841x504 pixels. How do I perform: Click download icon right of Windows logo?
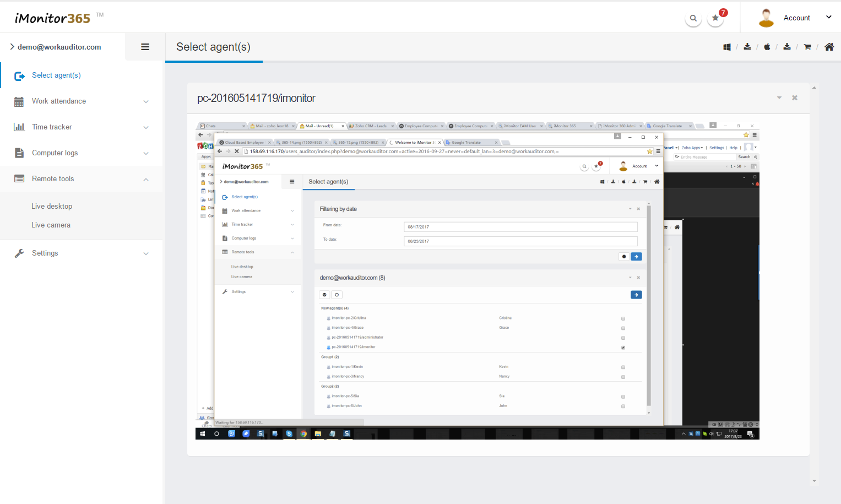click(x=747, y=47)
